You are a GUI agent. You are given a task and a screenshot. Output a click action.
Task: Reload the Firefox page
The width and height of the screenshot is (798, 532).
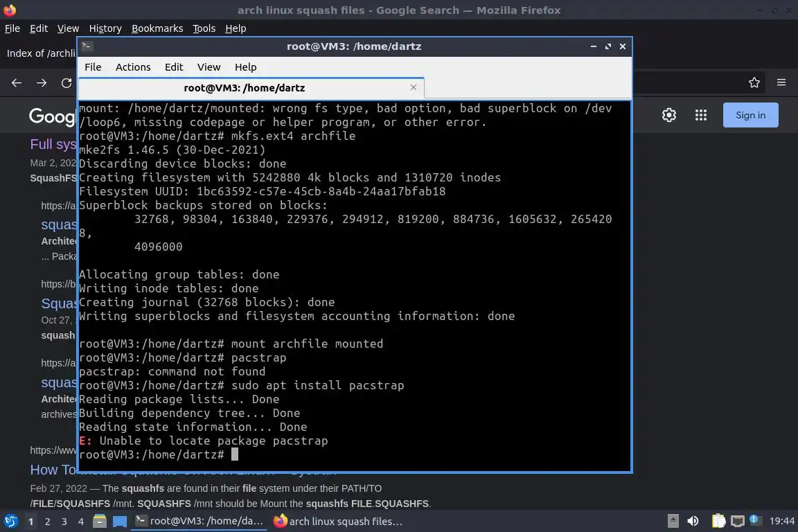pos(66,83)
